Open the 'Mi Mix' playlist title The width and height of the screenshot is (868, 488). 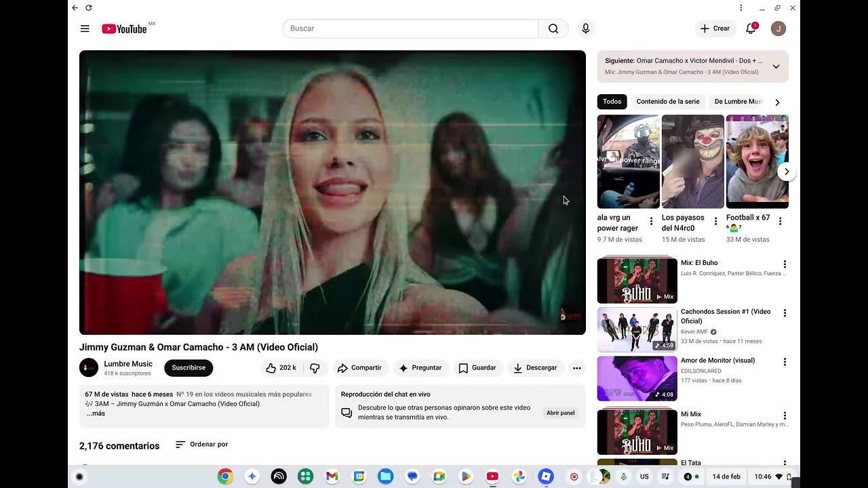(691, 414)
